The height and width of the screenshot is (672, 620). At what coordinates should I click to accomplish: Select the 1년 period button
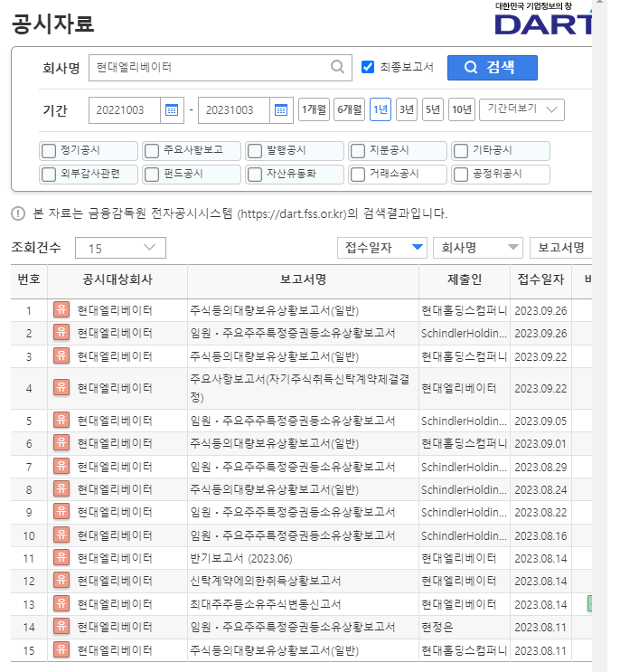[x=380, y=109]
